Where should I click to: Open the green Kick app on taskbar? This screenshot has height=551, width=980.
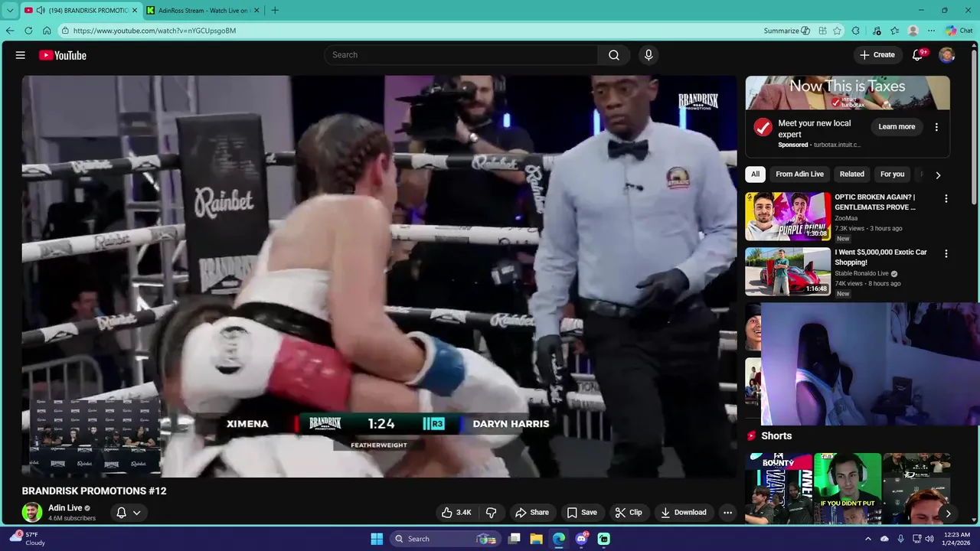[603, 539]
